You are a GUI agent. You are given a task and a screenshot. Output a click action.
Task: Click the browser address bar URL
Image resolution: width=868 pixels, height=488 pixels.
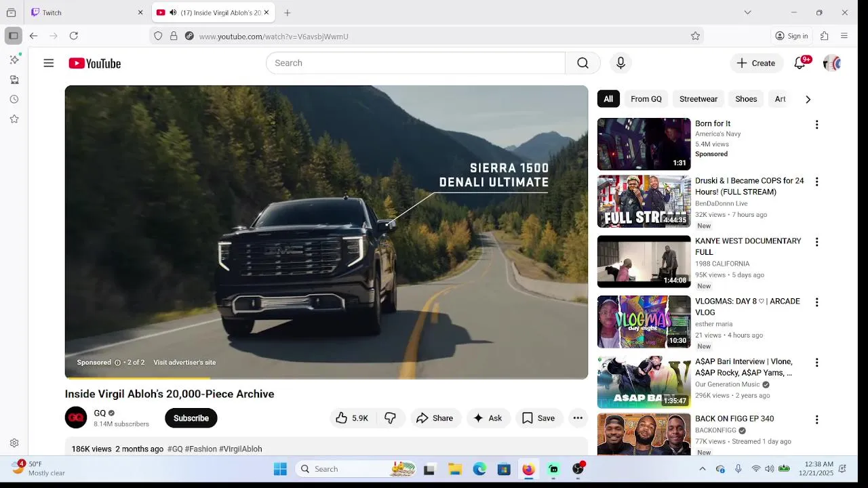274,37
